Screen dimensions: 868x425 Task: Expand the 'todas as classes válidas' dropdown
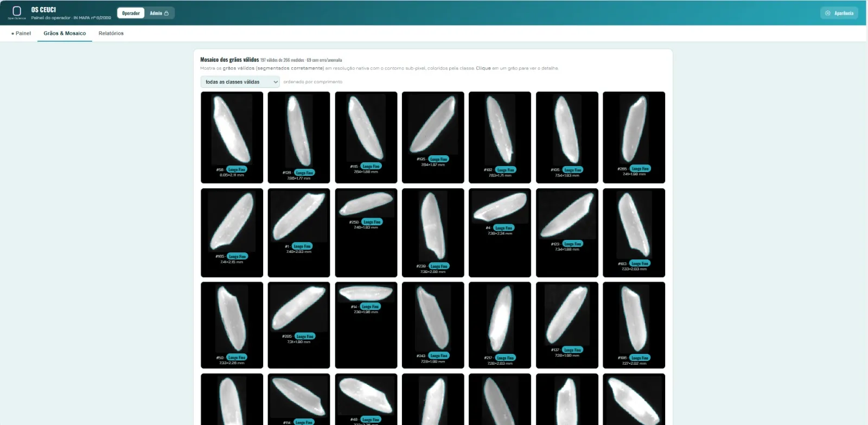[x=240, y=82]
